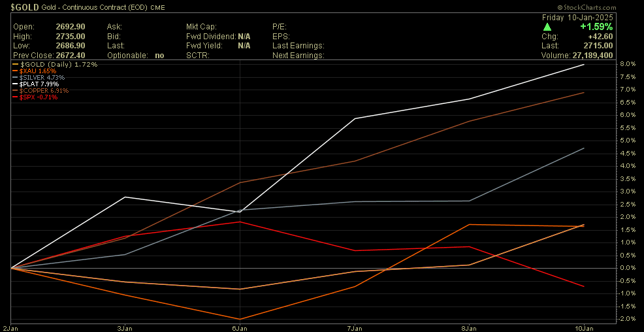Click the white color dash beside $PLAT
Screen dimensions: 644x332
16,84
